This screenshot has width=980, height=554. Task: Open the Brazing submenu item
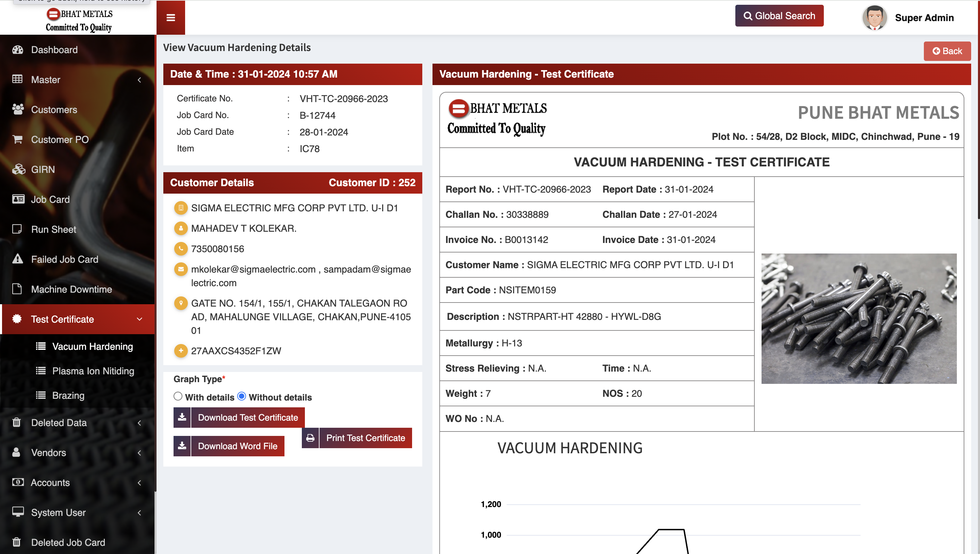[x=78, y=395]
